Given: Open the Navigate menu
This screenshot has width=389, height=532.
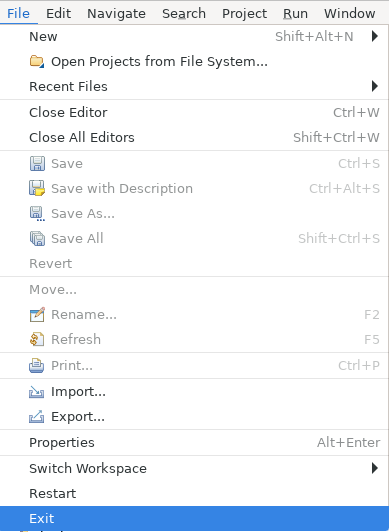Looking at the screenshot, I should tap(116, 14).
